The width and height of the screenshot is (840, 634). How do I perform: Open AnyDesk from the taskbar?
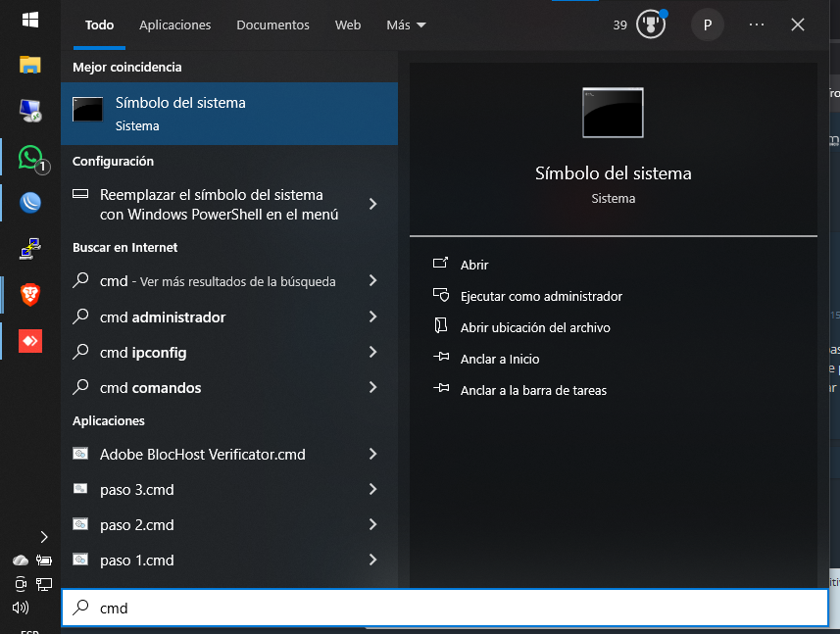[x=30, y=341]
